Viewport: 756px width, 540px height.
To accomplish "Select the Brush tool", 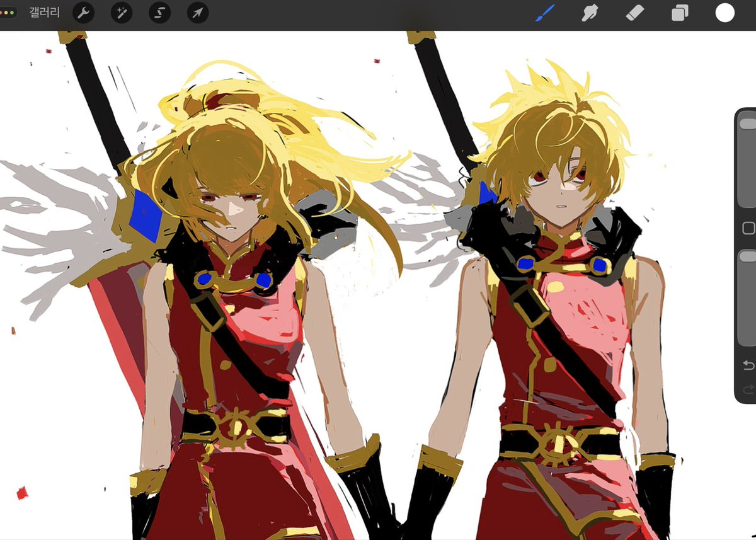I will click(x=545, y=13).
